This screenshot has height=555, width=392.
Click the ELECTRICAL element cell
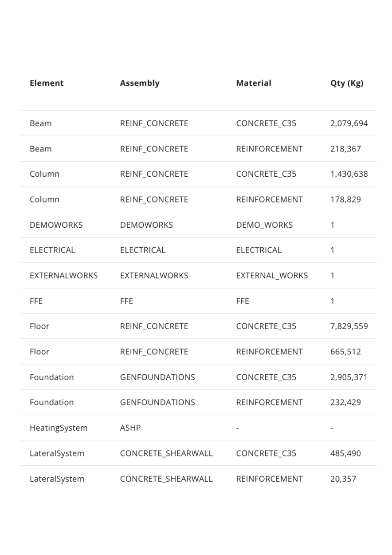(x=52, y=250)
